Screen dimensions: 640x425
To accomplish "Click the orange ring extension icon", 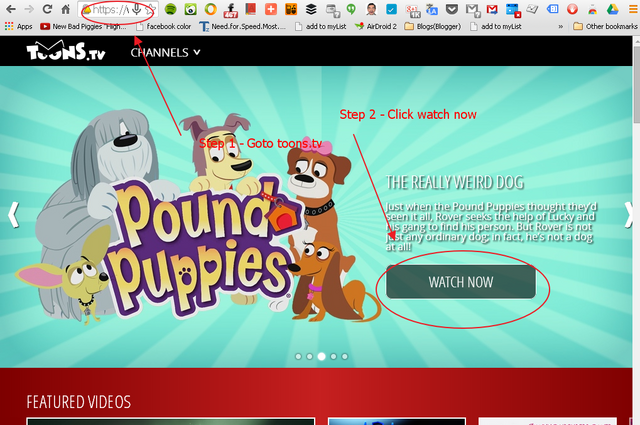I will pyautogui.click(x=211, y=9).
